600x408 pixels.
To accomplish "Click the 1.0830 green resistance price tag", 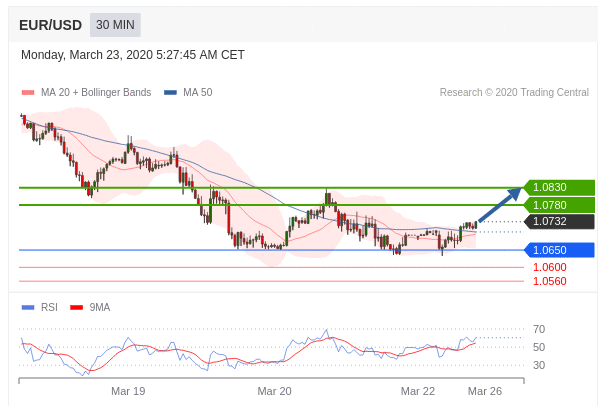I will [x=558, y=187].
